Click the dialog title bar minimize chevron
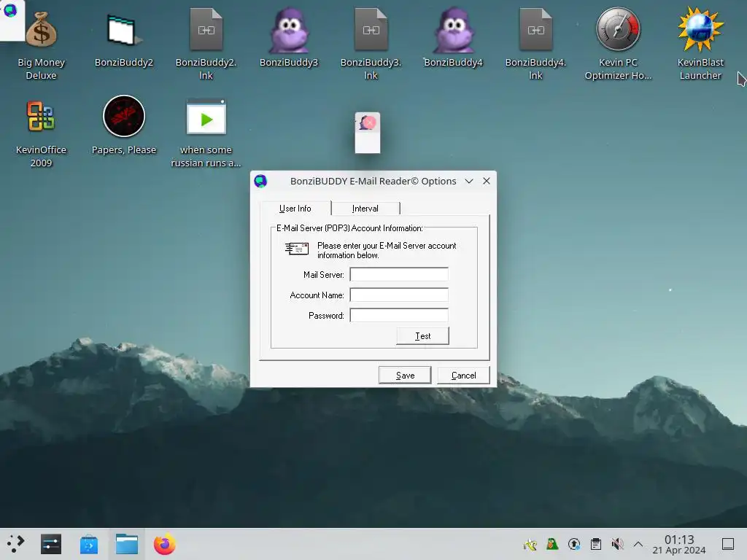Screen dimensions: 747x560 pyautogui.click(x=469, y=181)
